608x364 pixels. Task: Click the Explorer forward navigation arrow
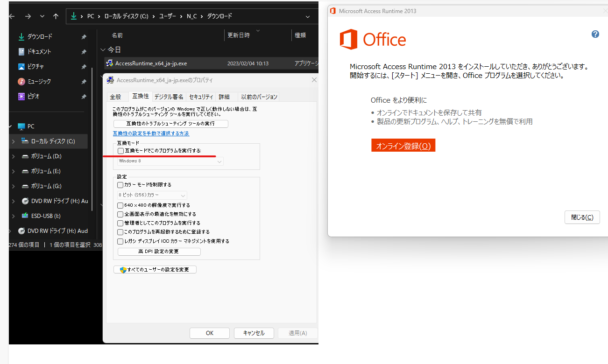click(x=28, y=16)
